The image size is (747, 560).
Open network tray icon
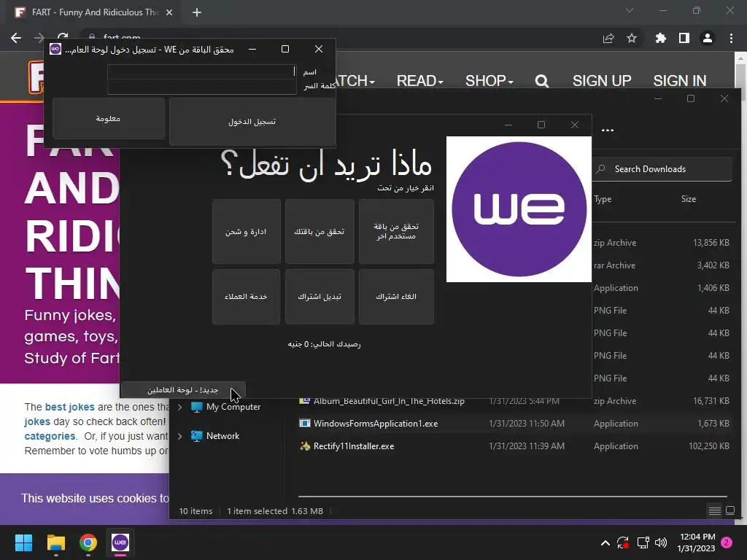coord(643,542)
